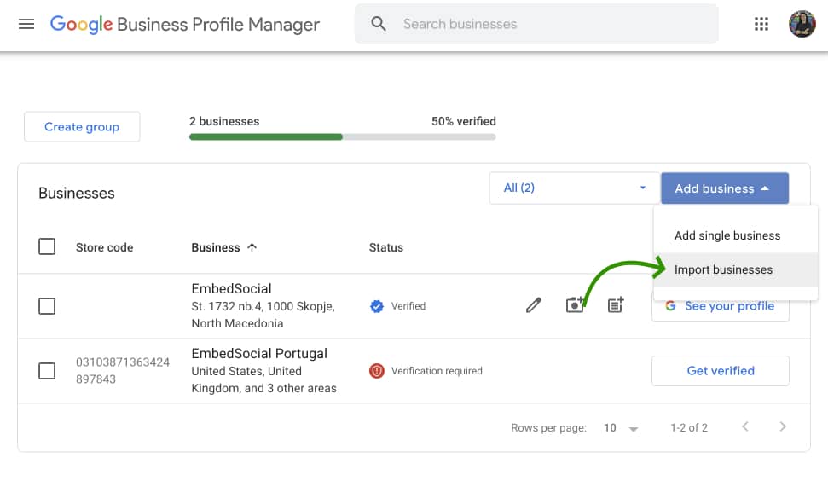828x504 pixels.
Task: Click the Businesses section heading
Action: (77, 194)
